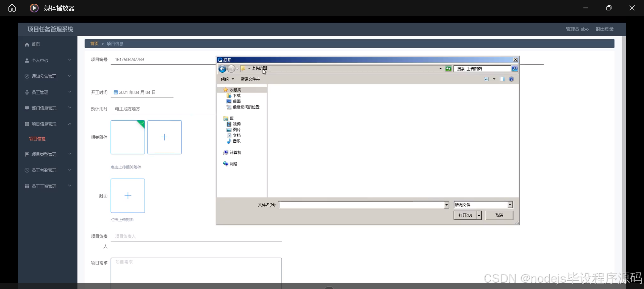Select 视频 library in navigation tree

[234, 124]
